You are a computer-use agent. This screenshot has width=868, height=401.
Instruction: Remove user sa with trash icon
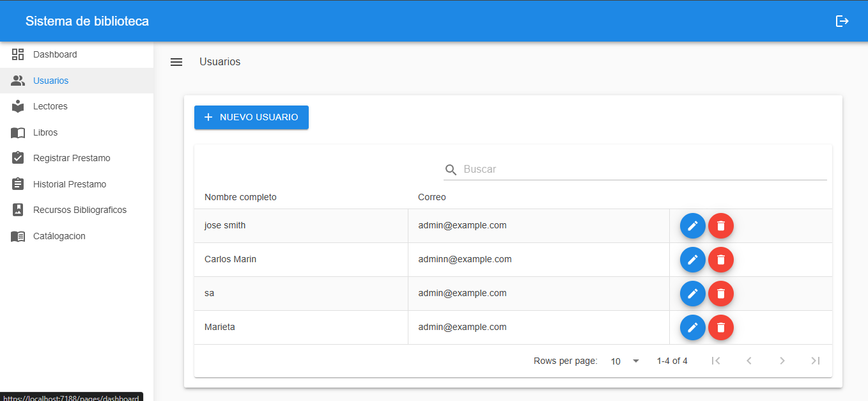[721, 294]
